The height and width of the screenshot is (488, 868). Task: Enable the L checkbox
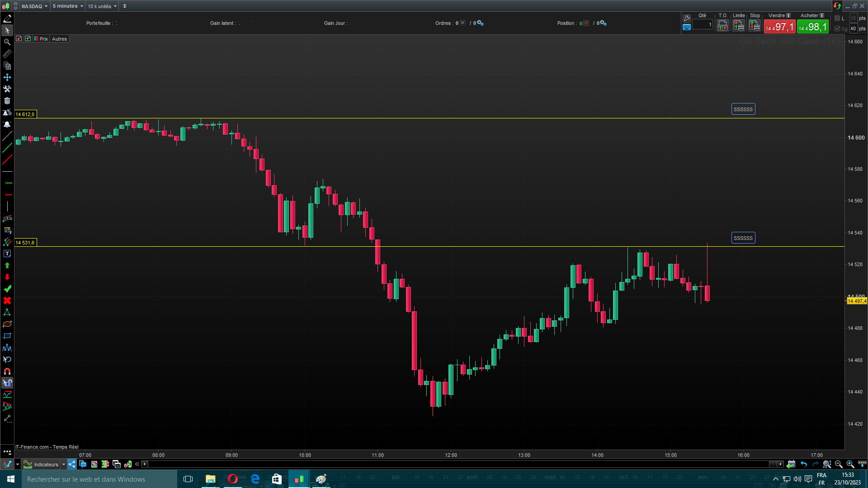click(x=837, y=18)
